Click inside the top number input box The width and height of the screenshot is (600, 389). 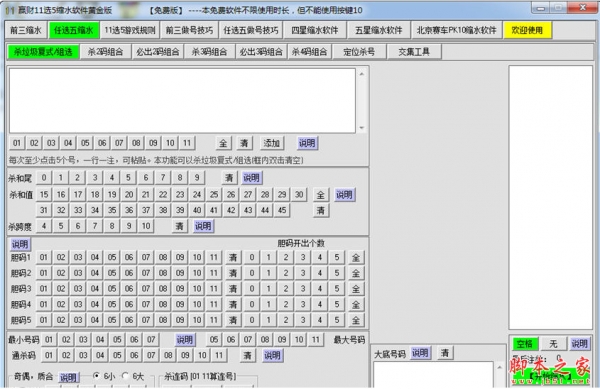click(182, 101)
